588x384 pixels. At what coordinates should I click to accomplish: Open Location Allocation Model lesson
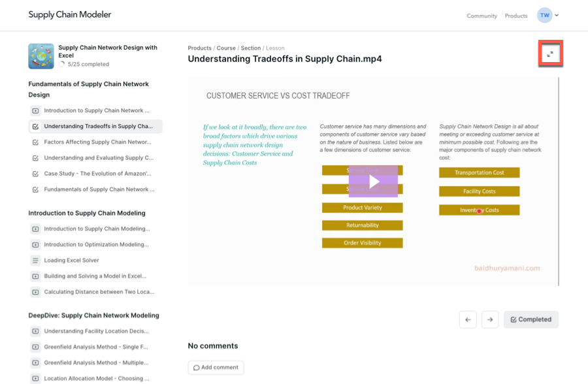tap(97, 378)
